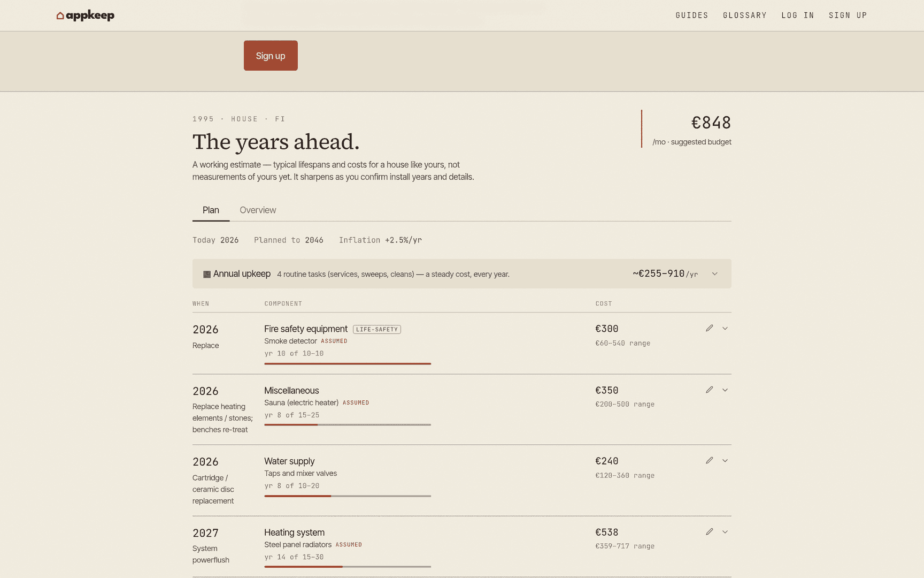Click the Inflation +2.5%/yr setting
The image size is (924, 578).
pos(380,240)
